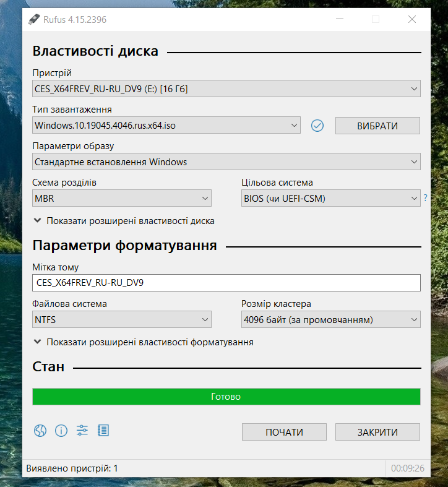
Task: Click the Rufus USB title icon
Action: [34, 19]
